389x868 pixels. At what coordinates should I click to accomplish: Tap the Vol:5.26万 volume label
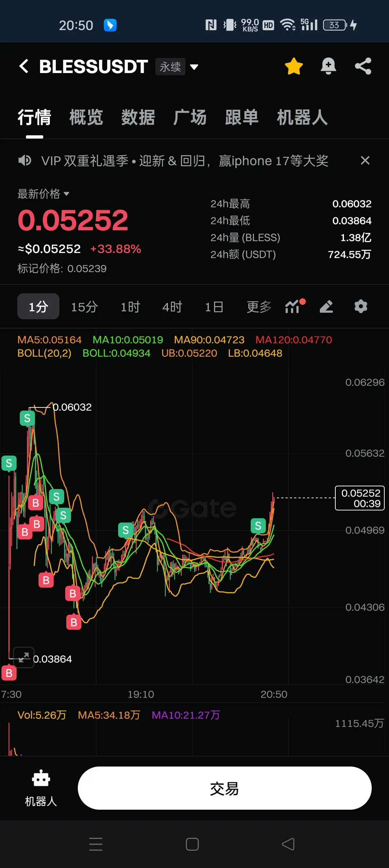[x=42, y=715]
